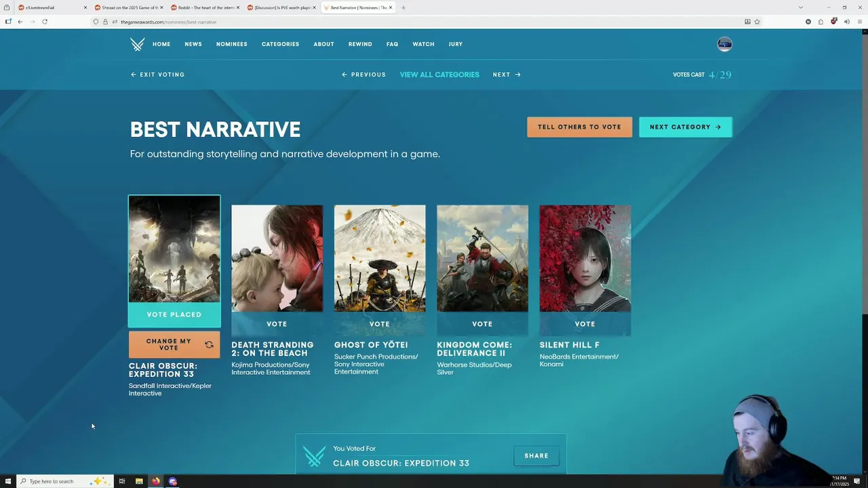Click the dark circular N extension icon

point(808,22)
